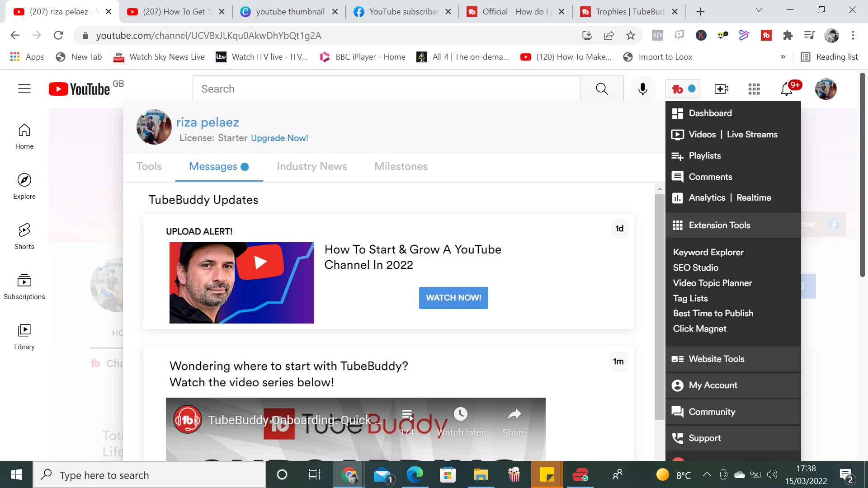This screenshot has width=868, height=488.
Task: Collapse the Extension Tools section
Action: (733, 225)
